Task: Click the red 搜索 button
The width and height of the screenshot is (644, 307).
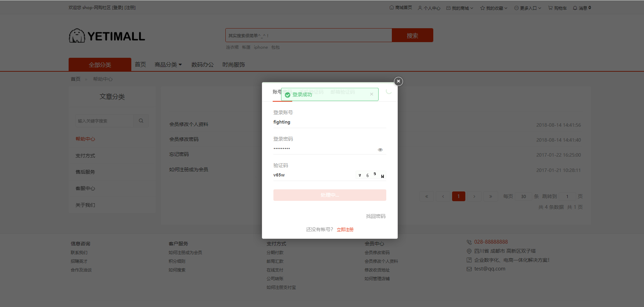Action: pos(412,35)
